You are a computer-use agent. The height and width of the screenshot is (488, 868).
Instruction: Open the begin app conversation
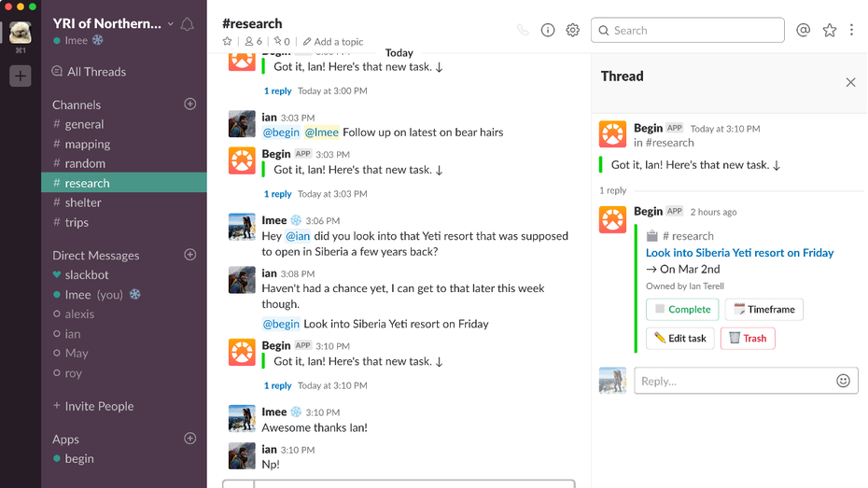pyautogui.click(x=124, y=458)
